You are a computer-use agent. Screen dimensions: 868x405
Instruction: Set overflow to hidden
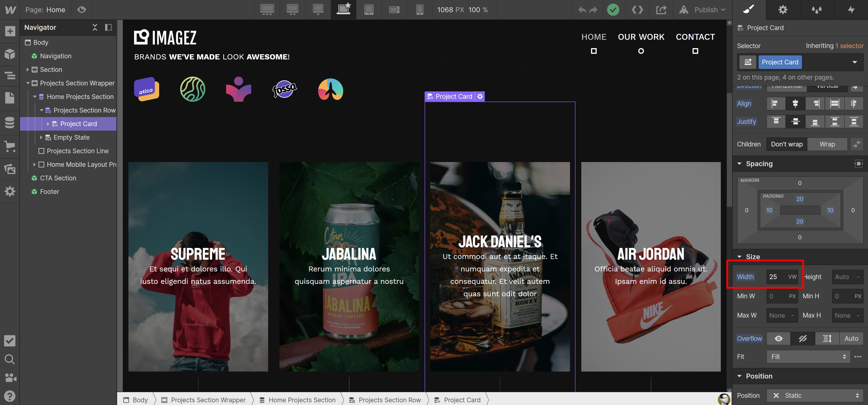pos(803,338)
